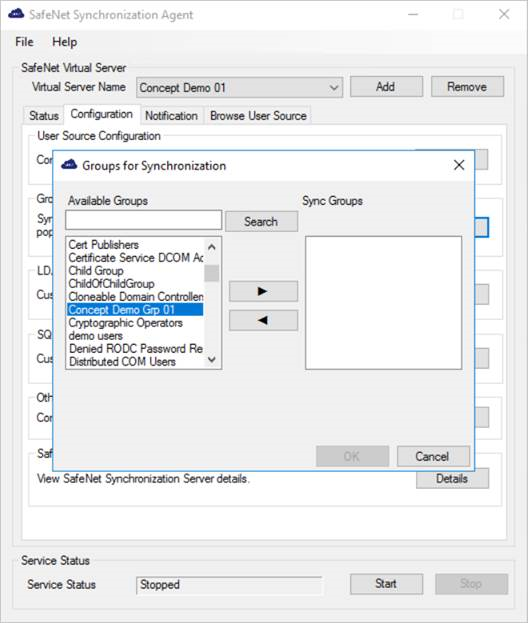Start the synchronization service
Screen dimensions: 528x623
point(386,584)
